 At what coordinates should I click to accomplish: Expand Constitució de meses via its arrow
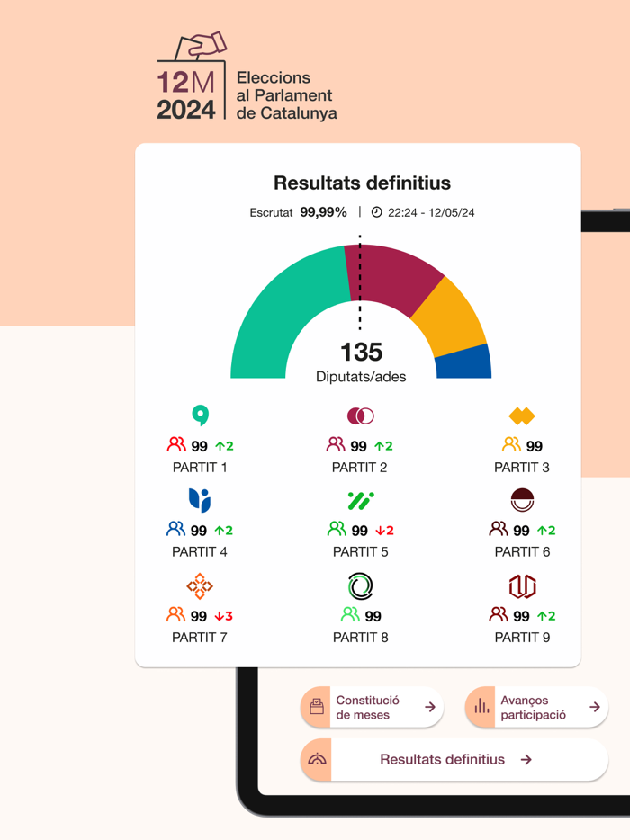click(x=429, y=707)
